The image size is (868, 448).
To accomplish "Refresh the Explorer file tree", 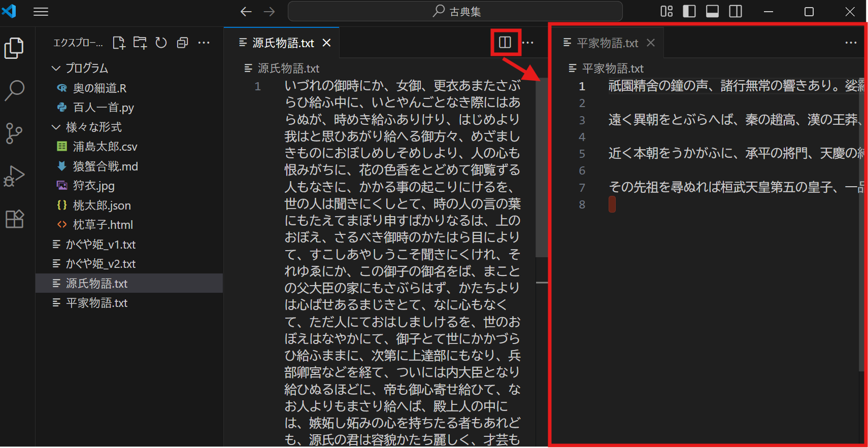I will point(161,43).
